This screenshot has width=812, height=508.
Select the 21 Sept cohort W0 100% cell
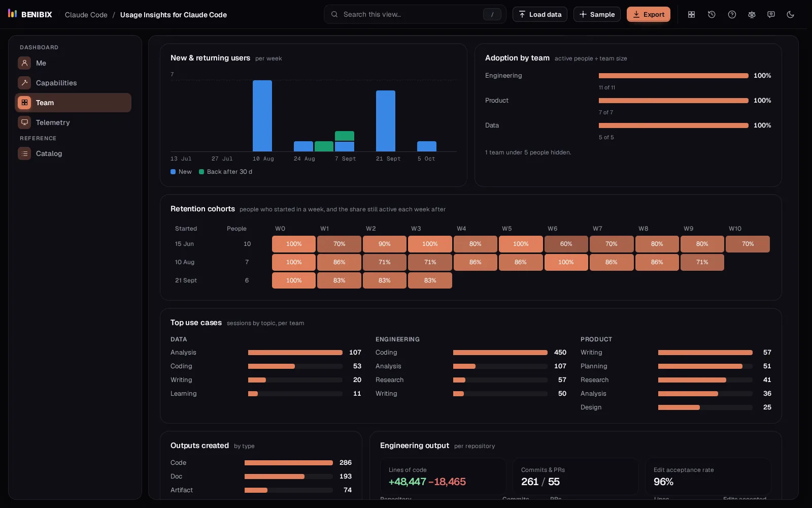(x=294, y=280)
